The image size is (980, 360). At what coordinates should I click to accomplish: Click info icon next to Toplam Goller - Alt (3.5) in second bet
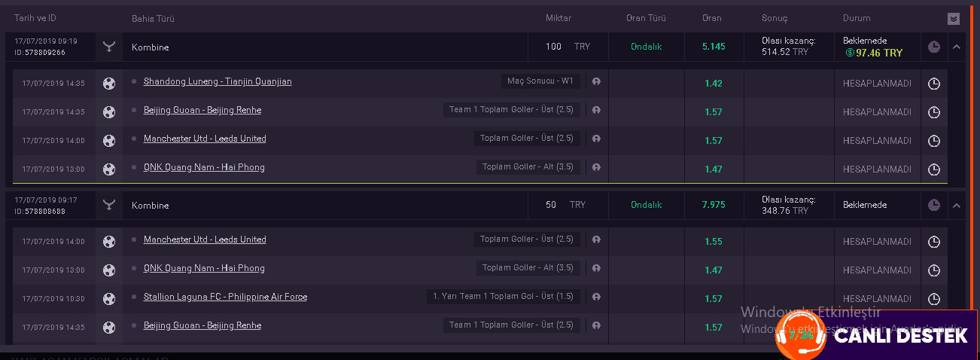click(596, 268)
